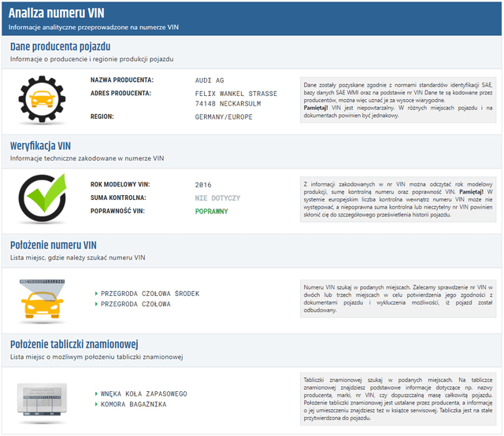Click the 'REGION:' label
This screenshot has height=436, width=504.
tap(102, 116)
